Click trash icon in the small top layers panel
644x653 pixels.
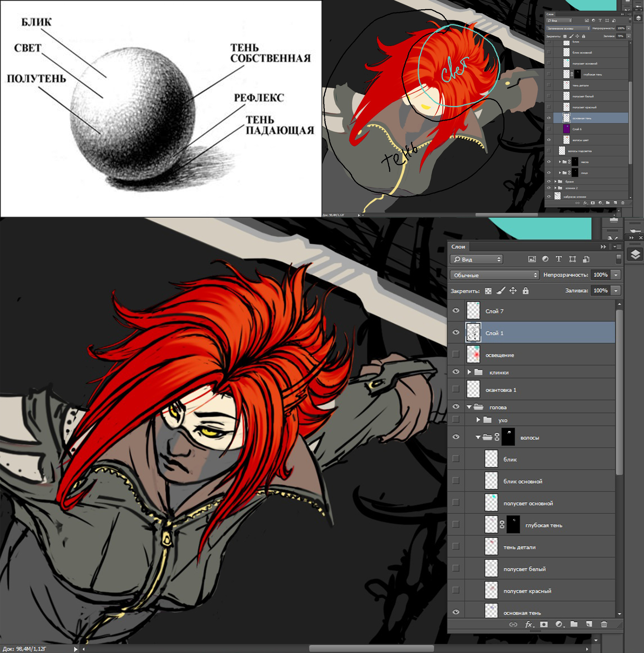[x=623, y=203]
